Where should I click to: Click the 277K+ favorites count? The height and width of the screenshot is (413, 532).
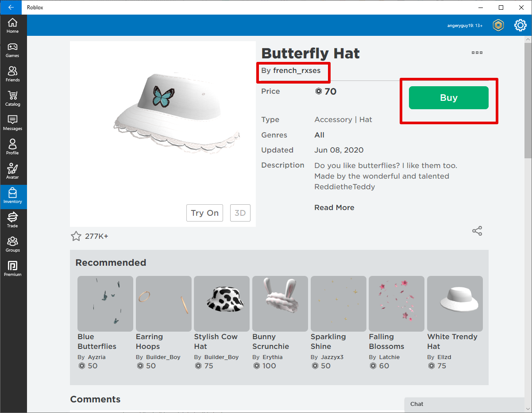(96, 236)
